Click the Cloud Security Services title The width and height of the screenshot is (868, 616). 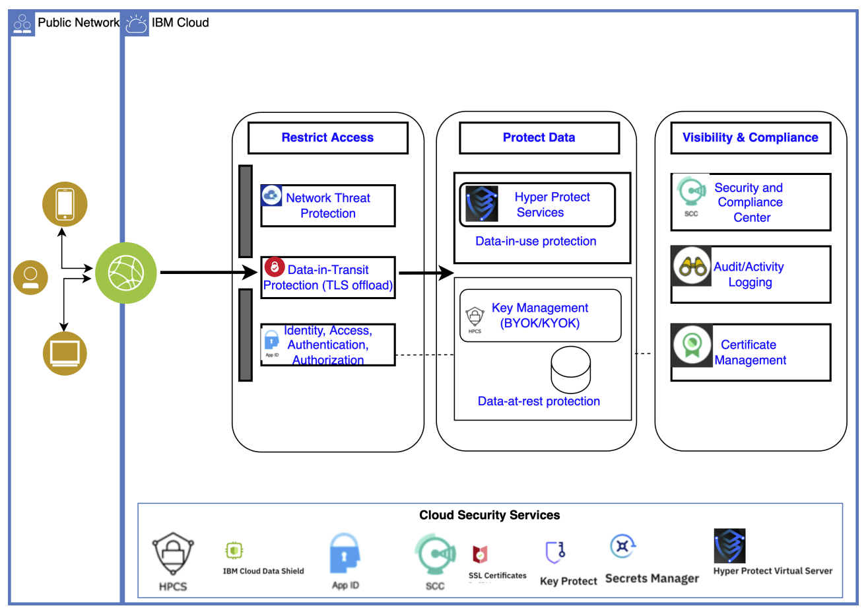pos(490,515)
